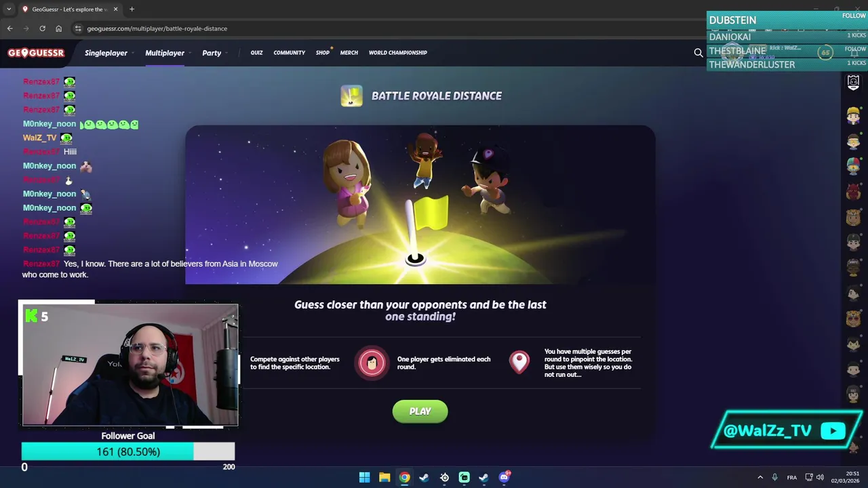Click the browser home icon
The width and height of the screenshot is (868, 488).
pyautogui.click(x=58, y=28)
